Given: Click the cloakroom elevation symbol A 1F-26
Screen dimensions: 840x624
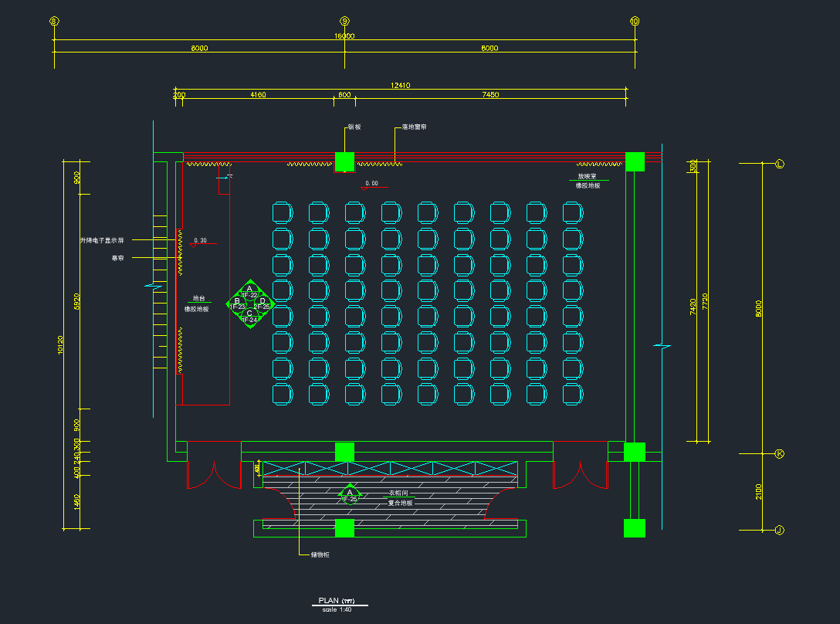Looking at the screenshot, I should [350, 495].
